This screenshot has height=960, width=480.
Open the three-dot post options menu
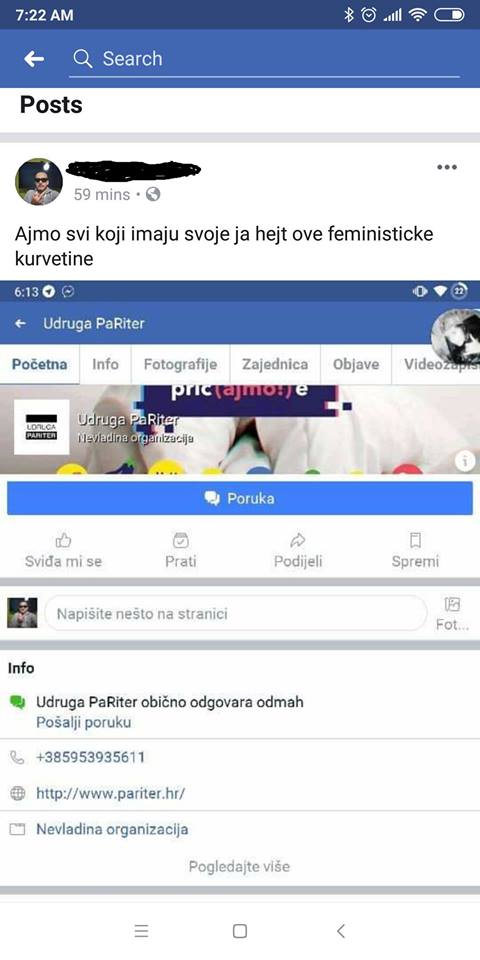pyautogui.click(x=447, y=167)
